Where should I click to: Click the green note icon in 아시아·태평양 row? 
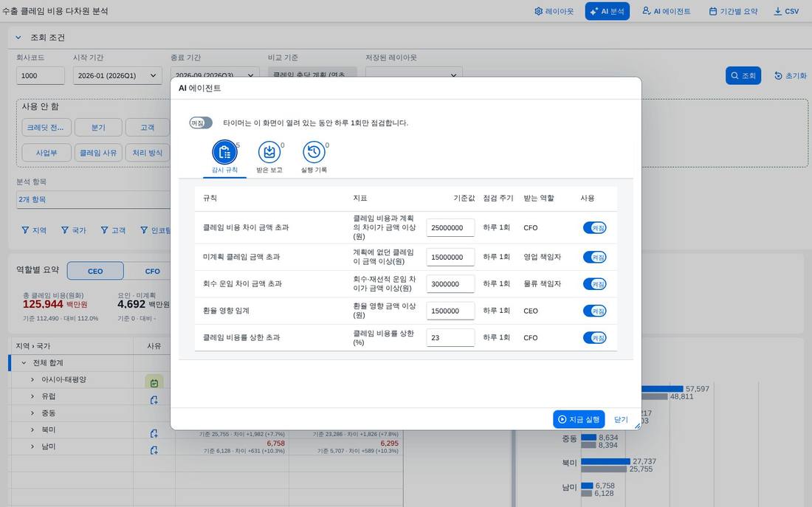[154, 383]
